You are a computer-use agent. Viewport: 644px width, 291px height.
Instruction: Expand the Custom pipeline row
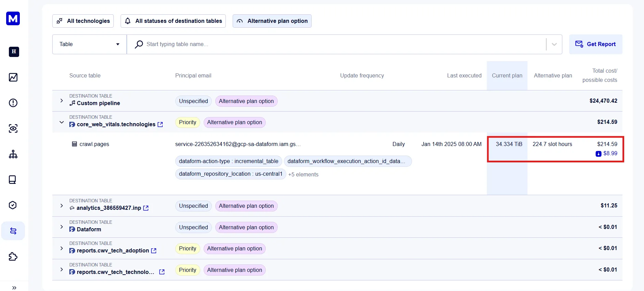61,101
